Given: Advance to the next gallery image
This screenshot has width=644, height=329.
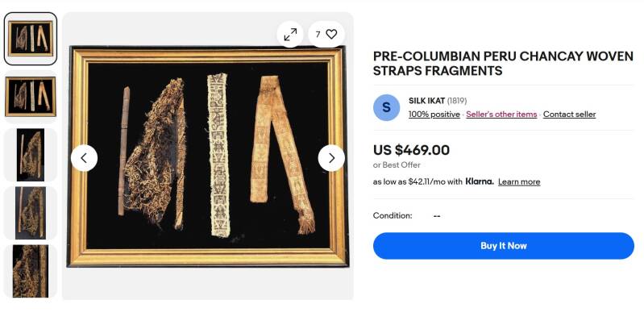Looking at the screenshot, I should [331, 157].
